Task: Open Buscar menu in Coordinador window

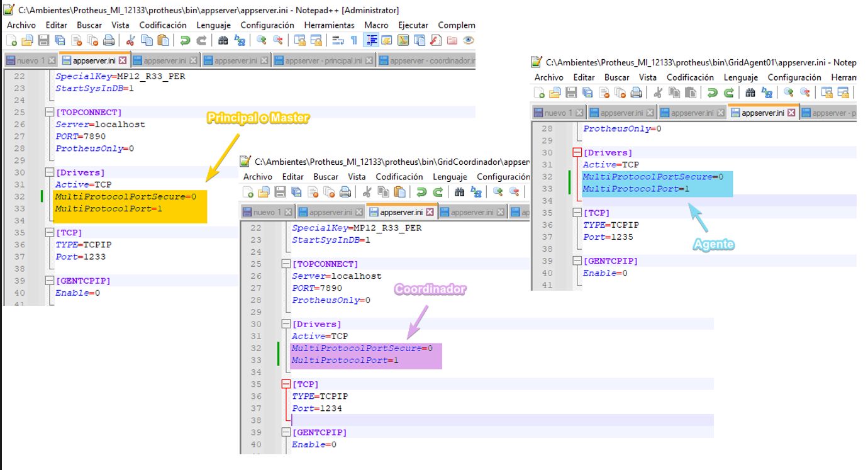Action: [326, 177]
